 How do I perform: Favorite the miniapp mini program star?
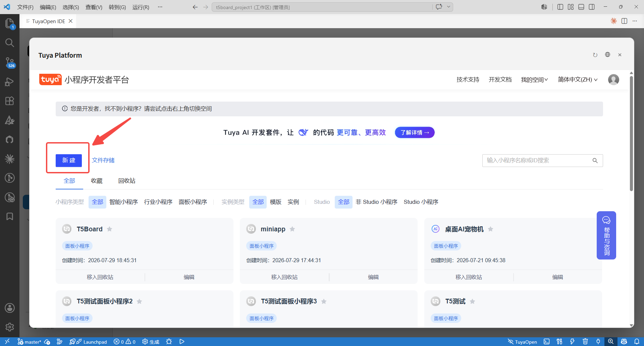pyautogui.click(x=292, y=229)
